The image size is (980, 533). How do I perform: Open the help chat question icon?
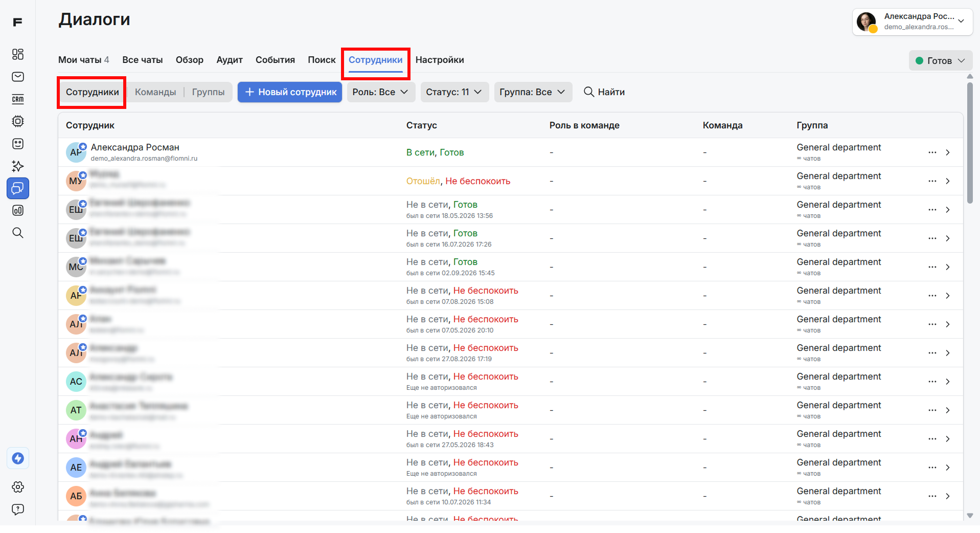pyautogui.click(x=18, y=509)
